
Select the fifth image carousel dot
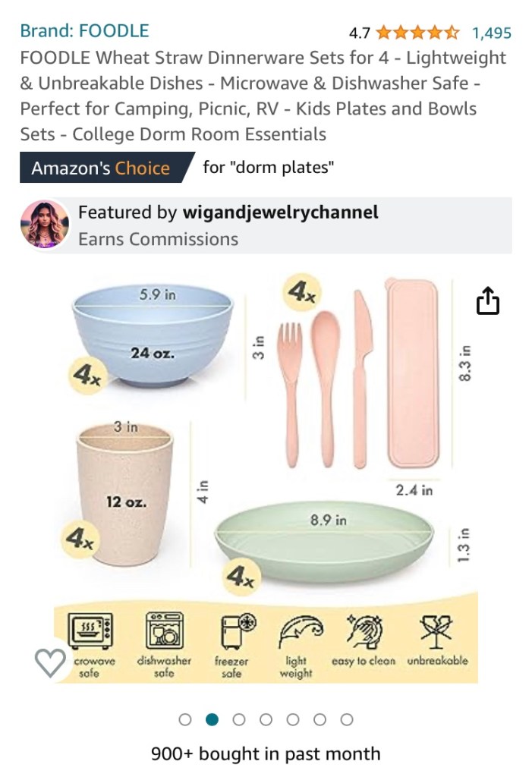(x=293, y=719)
